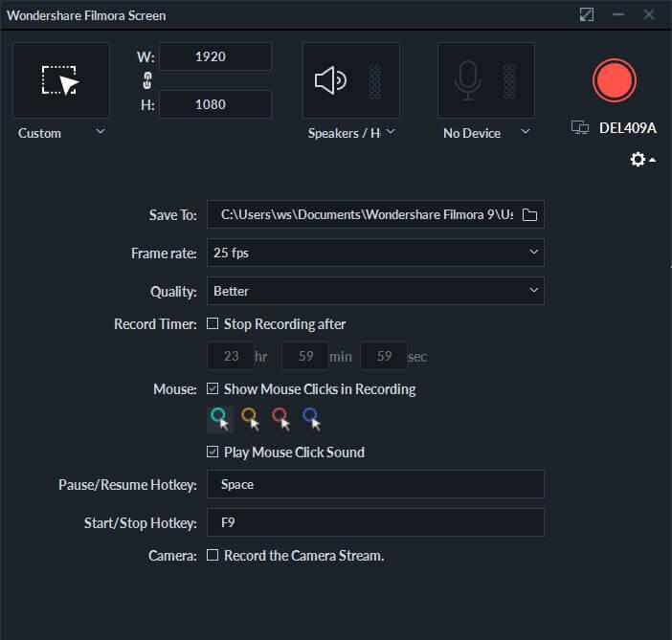Click the Pause/Resume Hotkey Space field

point(375,484)
